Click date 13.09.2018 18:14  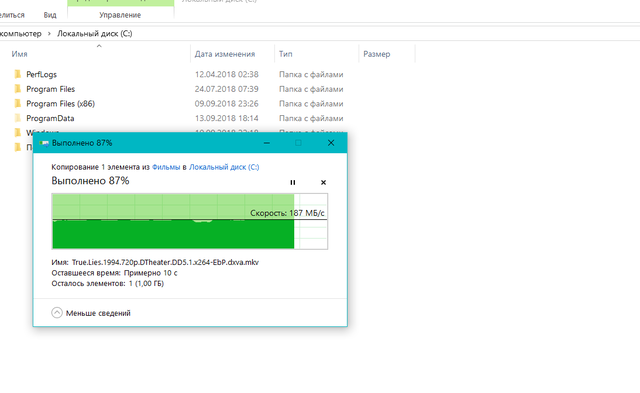tap(227, 118)
